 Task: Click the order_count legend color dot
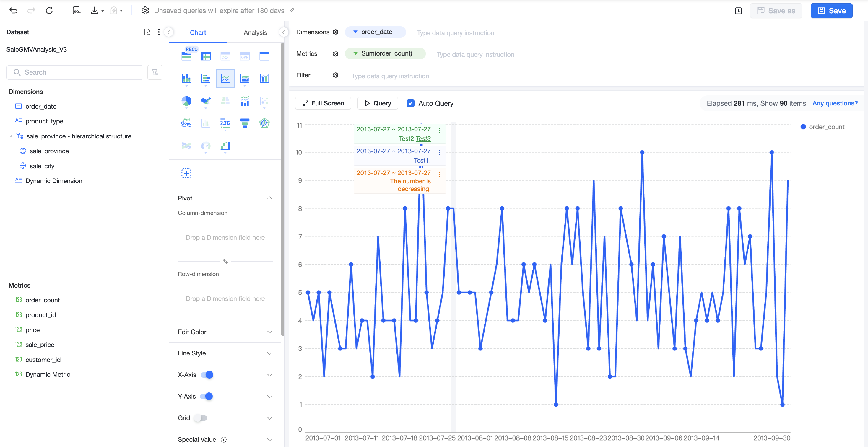(803, 127)
